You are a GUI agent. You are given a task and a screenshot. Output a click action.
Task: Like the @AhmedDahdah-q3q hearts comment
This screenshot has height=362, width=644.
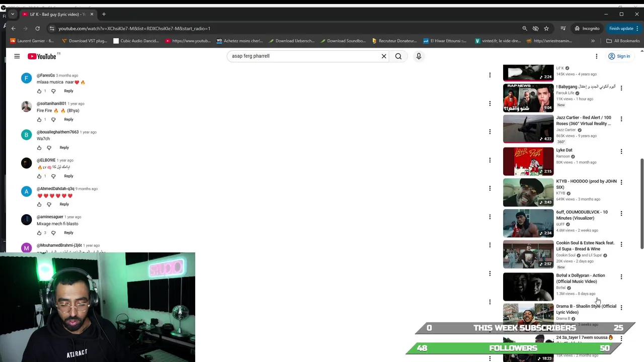coord(39,205)
